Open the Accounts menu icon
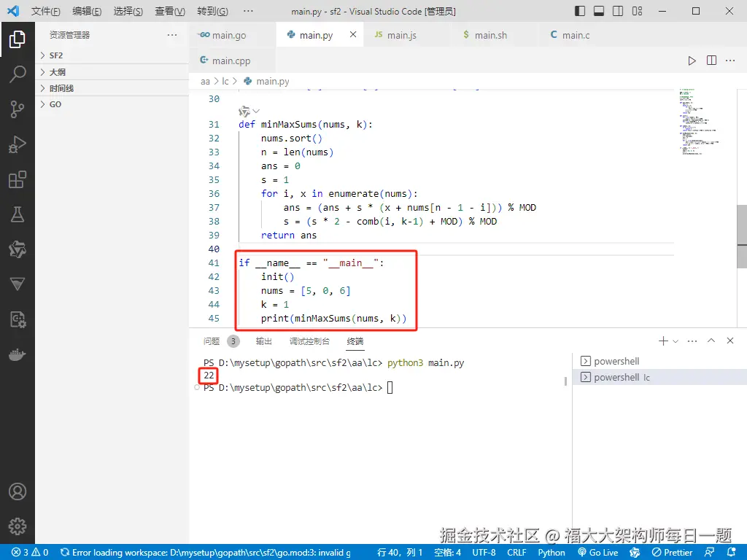747x560 pixels. [x=18, y=491]
